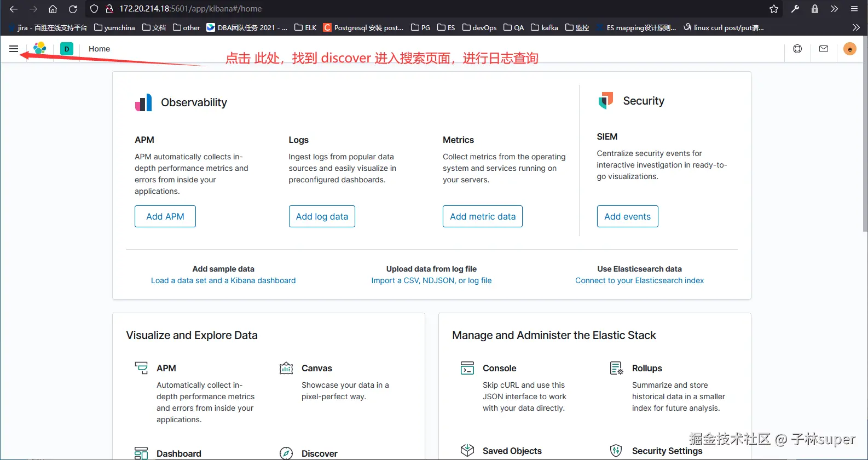Click the Console terminal icon
The width and height of the screenshot is (868, 460).
(467, 368)
